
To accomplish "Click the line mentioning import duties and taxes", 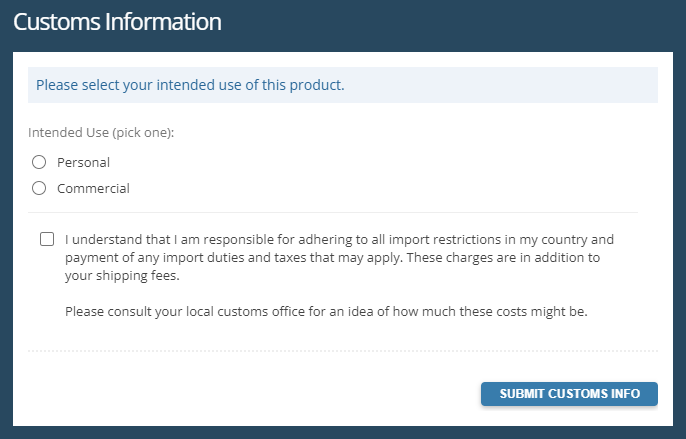I will coord(331,258).
